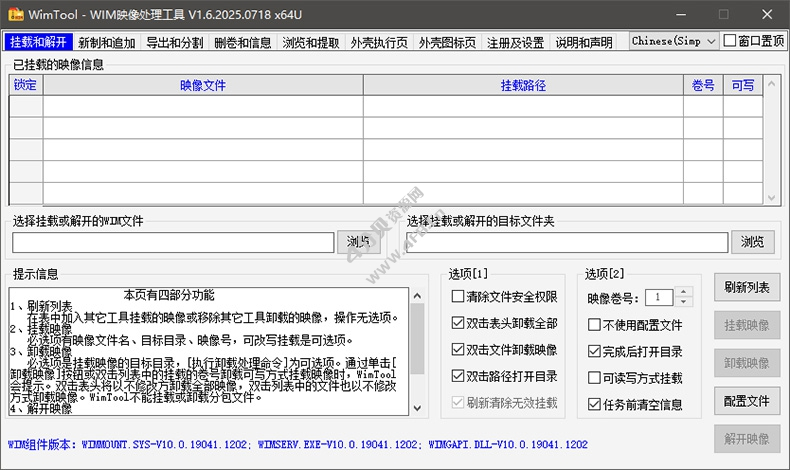Click the WIM file path input field
This screenshot has height=470, width=790.
[173, 242]
